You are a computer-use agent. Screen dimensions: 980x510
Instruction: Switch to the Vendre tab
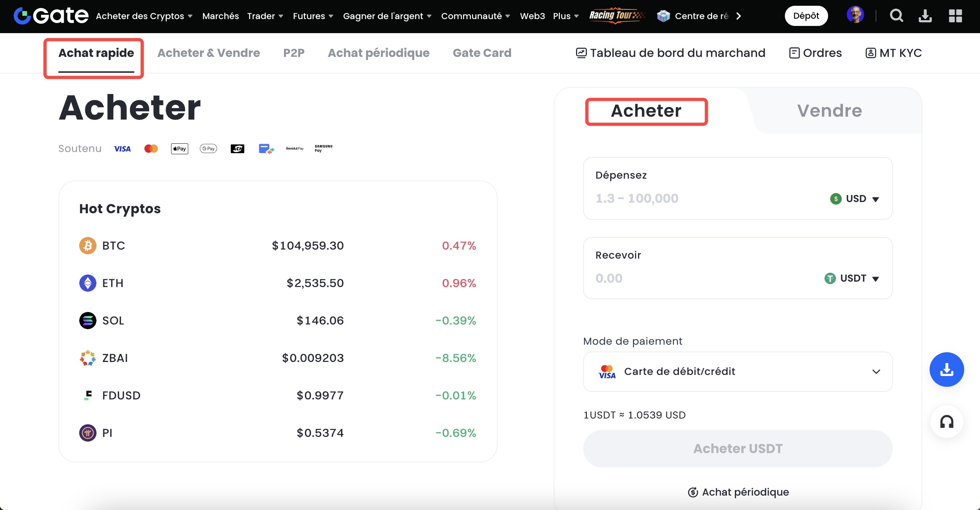830,111
